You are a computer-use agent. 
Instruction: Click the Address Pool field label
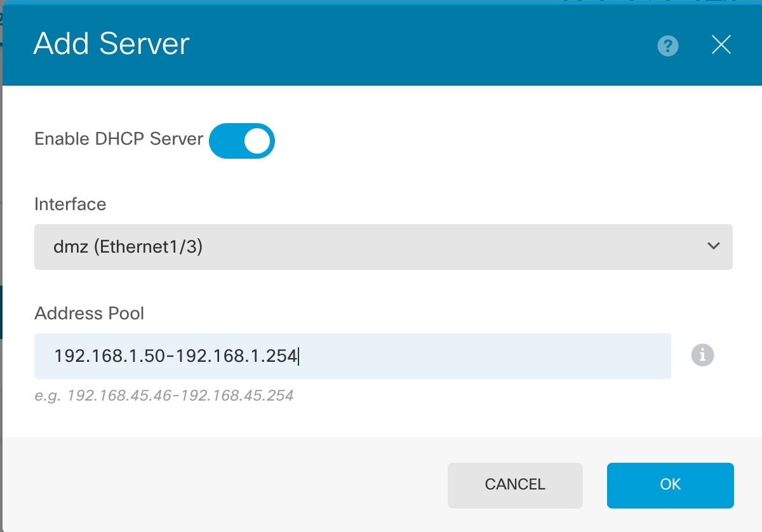[x=90, y=314]
